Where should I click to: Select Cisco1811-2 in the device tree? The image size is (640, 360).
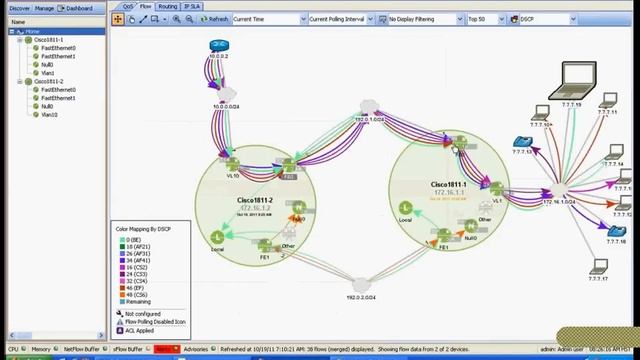click(49, 82)
